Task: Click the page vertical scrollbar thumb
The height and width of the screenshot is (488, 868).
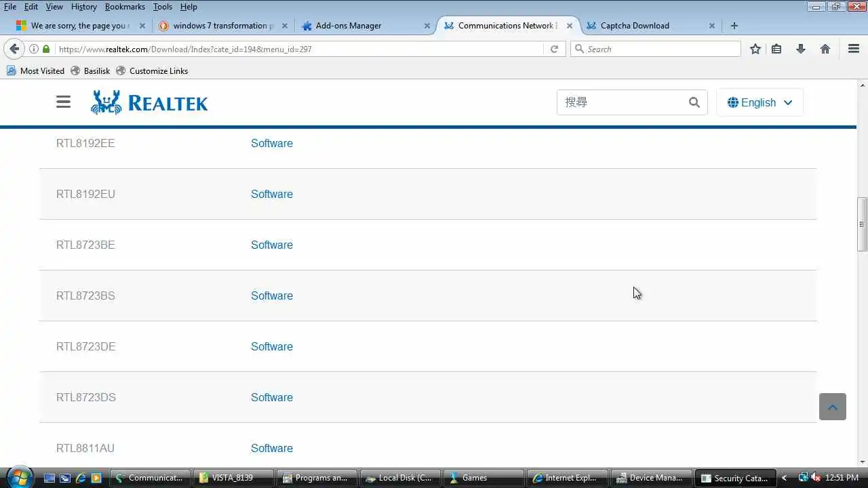Action: coord(862,224)
